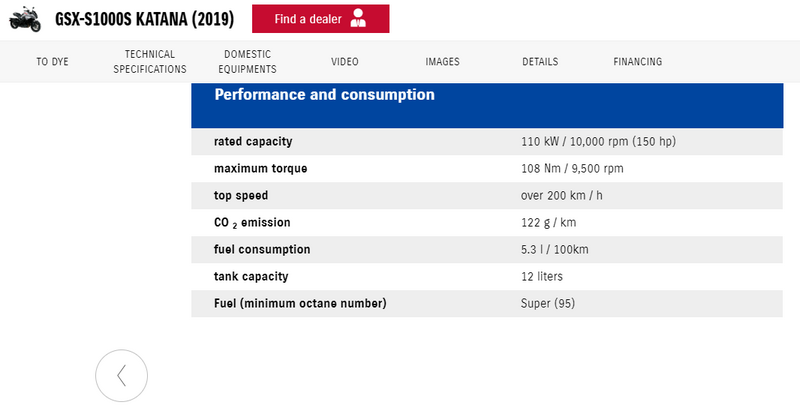Click the top speed label

241,195
